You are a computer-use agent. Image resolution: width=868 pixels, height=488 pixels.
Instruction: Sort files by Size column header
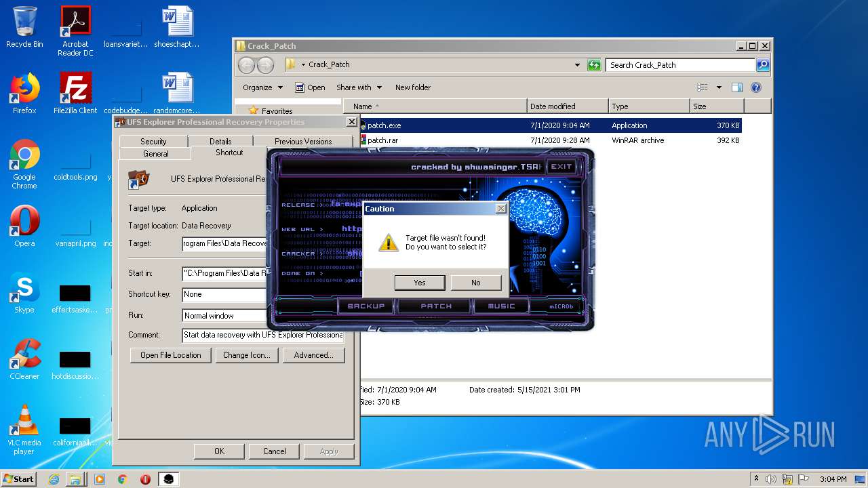(717, 106)
